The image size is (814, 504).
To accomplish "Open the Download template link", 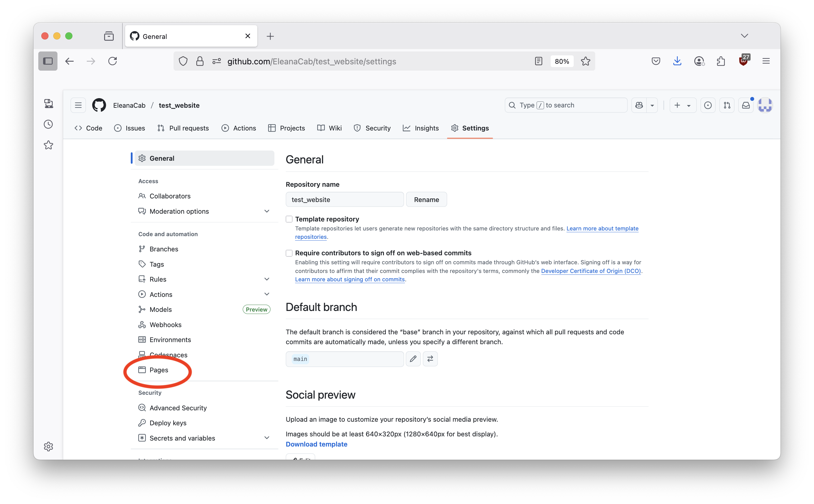I will pos(316,444).
